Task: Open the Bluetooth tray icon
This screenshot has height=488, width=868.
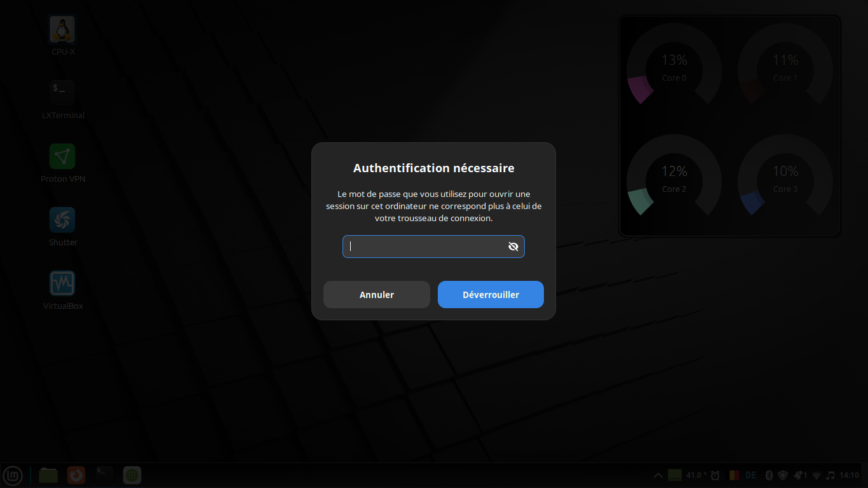Action: tap(768, 475)
